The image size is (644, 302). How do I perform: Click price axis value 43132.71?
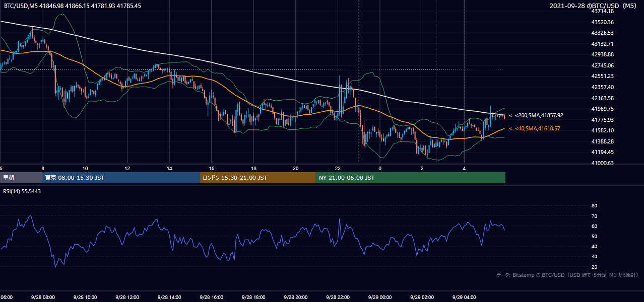click(x=602, y=44)
